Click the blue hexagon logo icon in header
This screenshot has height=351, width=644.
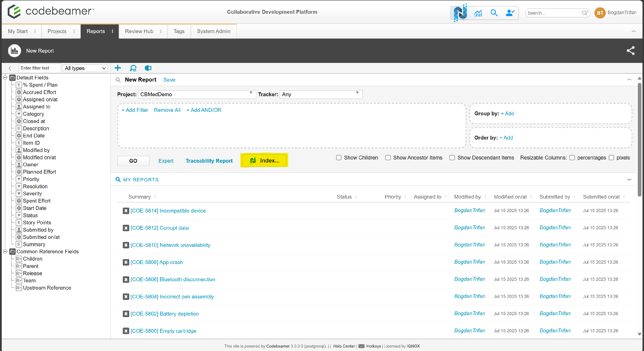click(460, 13)
